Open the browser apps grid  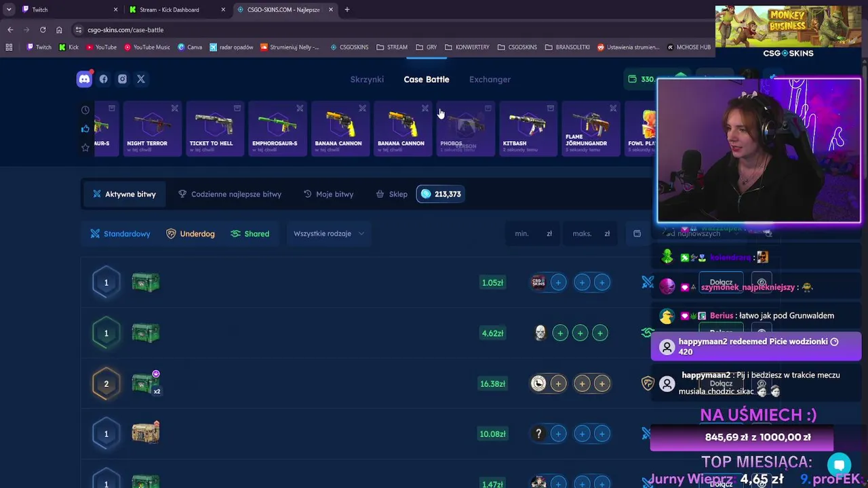click(9, 47)
